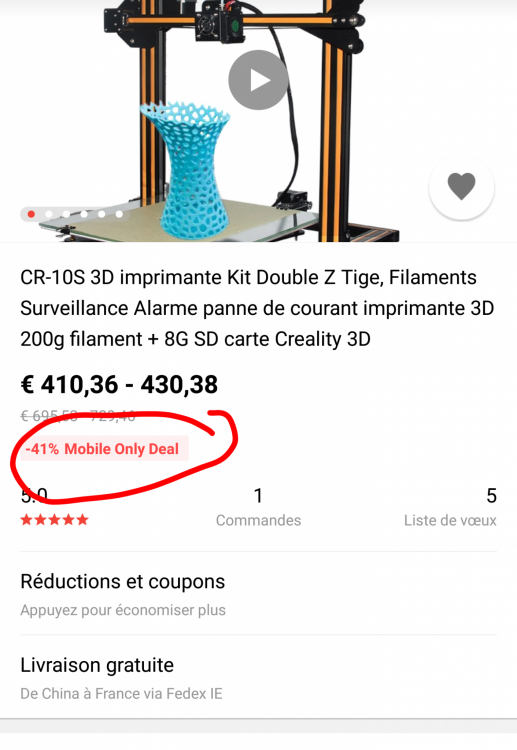Tap the blue vase product image

(186, 168)
